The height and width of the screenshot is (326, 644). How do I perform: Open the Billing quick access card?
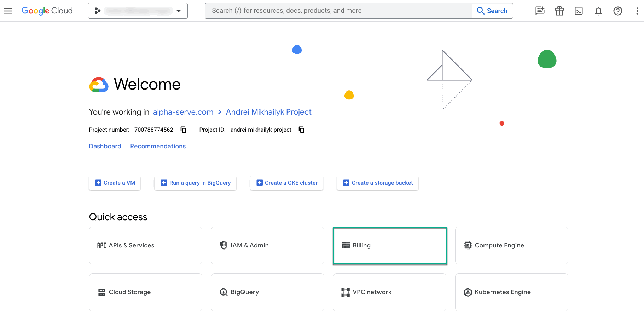[390, 245]
